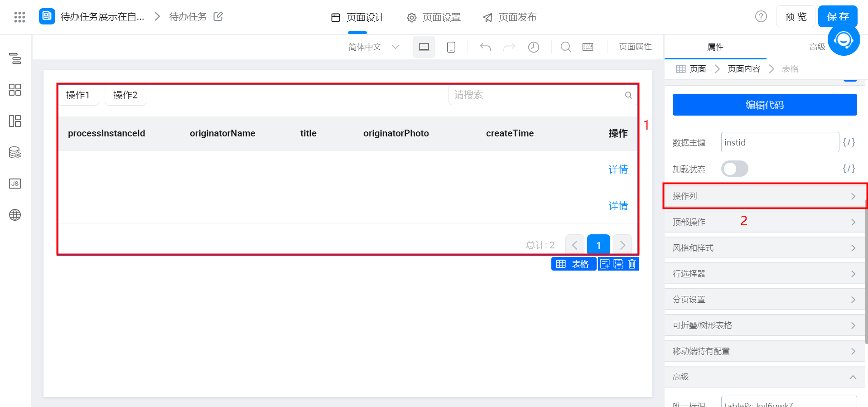Go to previous table page
The height and width of the screenshot is (407, 868).
[575, 245]
